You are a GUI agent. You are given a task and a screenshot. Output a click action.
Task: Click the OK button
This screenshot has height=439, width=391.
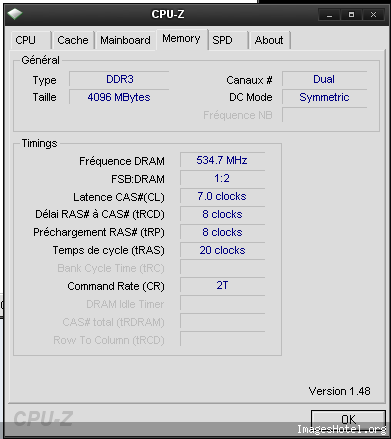[x=348, y=419]
